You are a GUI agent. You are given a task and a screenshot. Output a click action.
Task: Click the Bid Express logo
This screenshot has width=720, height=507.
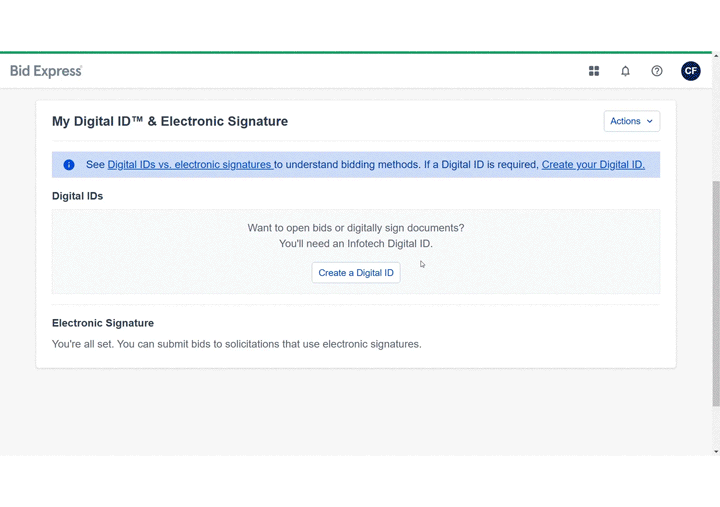click(x=46, y=71)
